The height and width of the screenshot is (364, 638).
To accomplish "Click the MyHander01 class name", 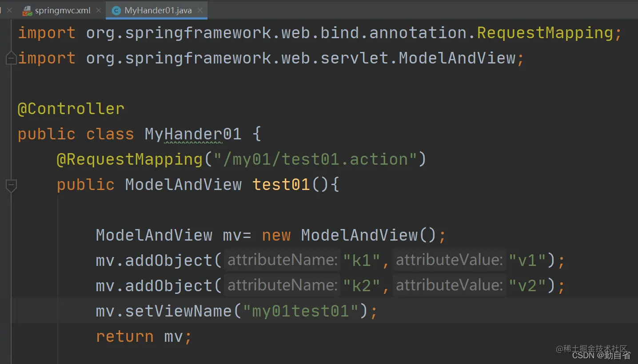I will tap(193, 135).
